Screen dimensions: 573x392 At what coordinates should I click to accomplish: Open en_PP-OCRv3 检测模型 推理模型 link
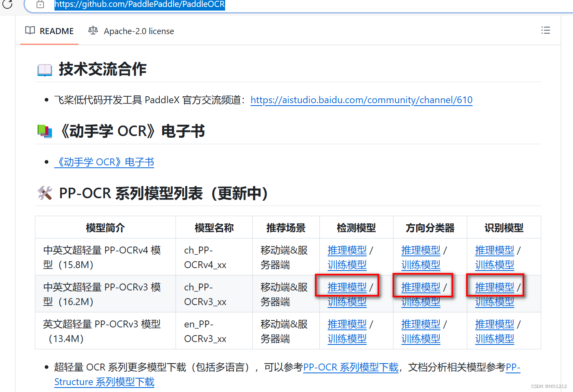[347, 324]
